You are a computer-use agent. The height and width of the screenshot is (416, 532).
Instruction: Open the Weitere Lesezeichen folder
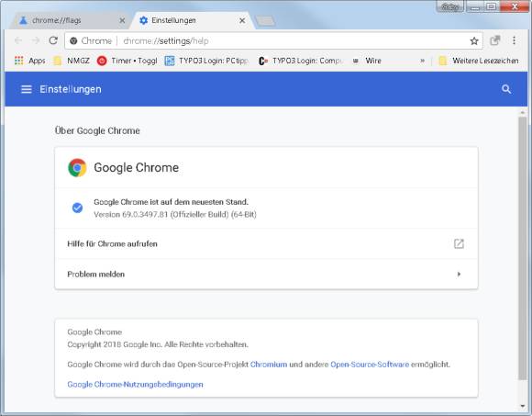pos(479,61)
